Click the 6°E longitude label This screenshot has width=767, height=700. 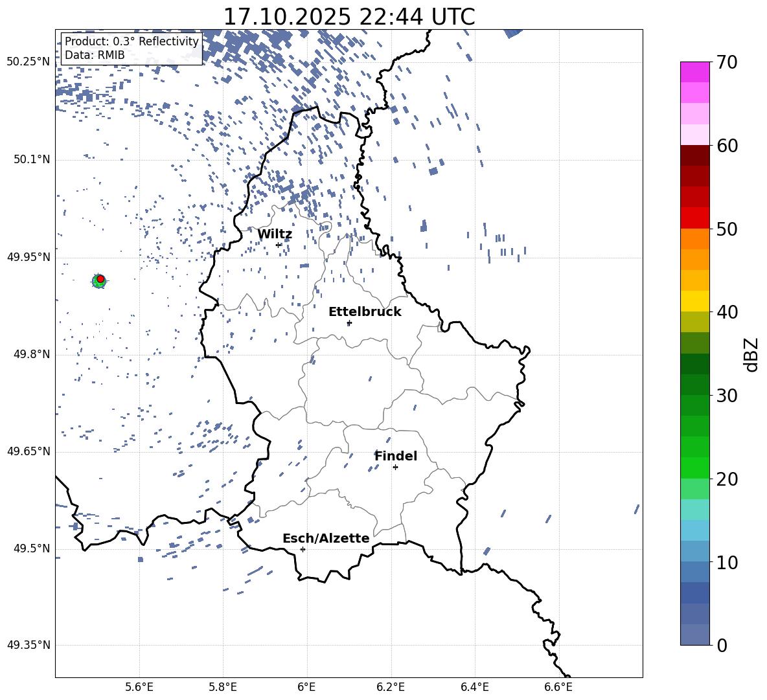pyautogui.click(x=306, y=687)
